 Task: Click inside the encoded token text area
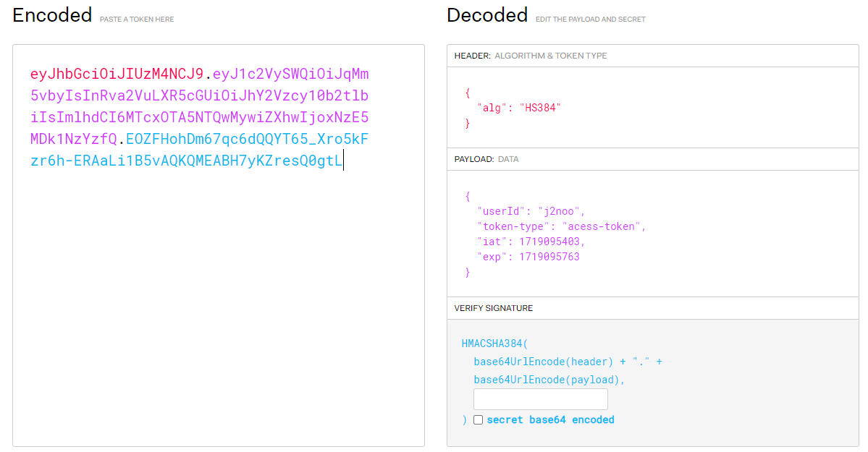[219, 245]
